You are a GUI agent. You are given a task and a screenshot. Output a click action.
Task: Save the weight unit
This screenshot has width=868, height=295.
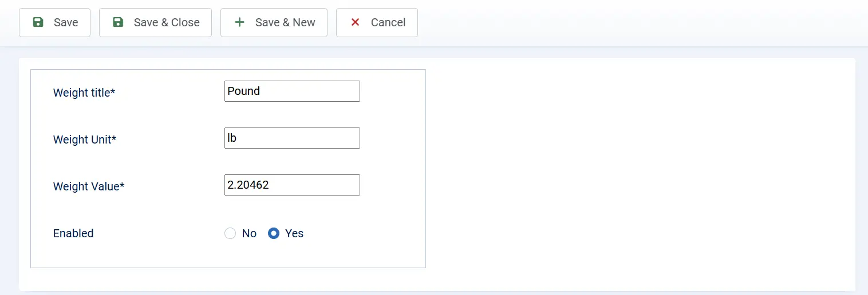pyautogui.click(x=54, y=22)
